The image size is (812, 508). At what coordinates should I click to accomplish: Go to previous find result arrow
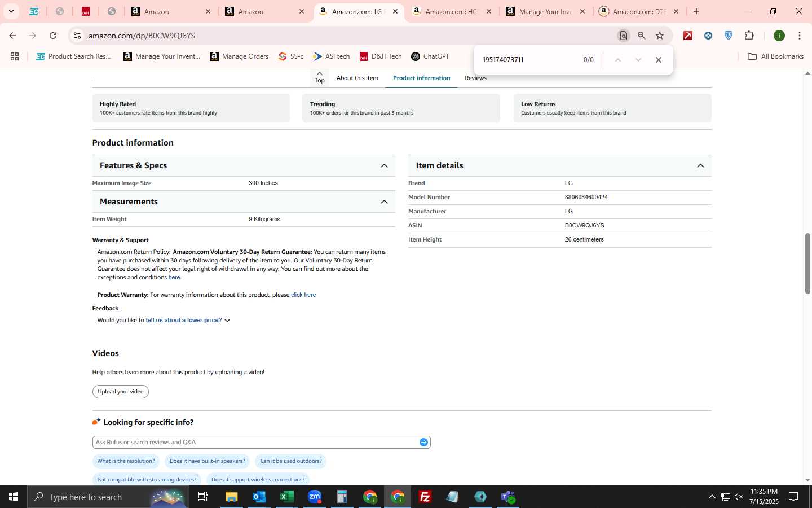pos(618,60)
